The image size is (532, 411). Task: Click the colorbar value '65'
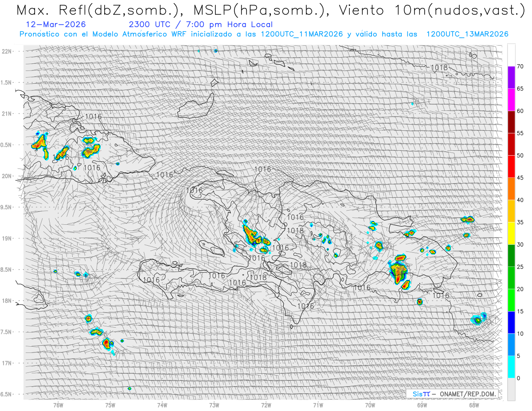pyautogui.click(x=520, y=89)
